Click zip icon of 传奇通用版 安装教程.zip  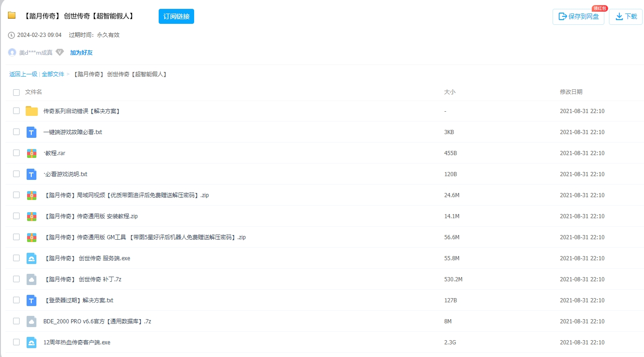[32, 216]
